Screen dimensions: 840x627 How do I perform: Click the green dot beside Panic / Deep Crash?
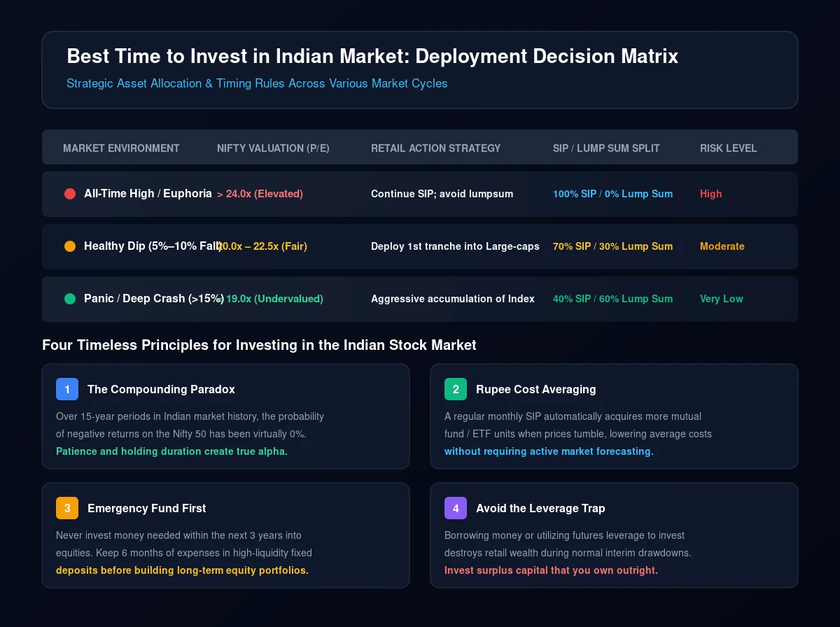(x=70, y=299)
